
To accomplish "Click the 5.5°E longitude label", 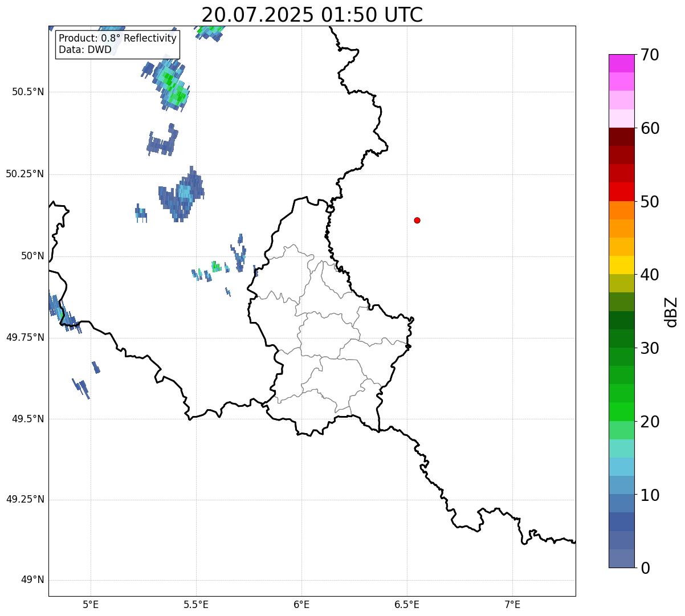I will (196, 604).
